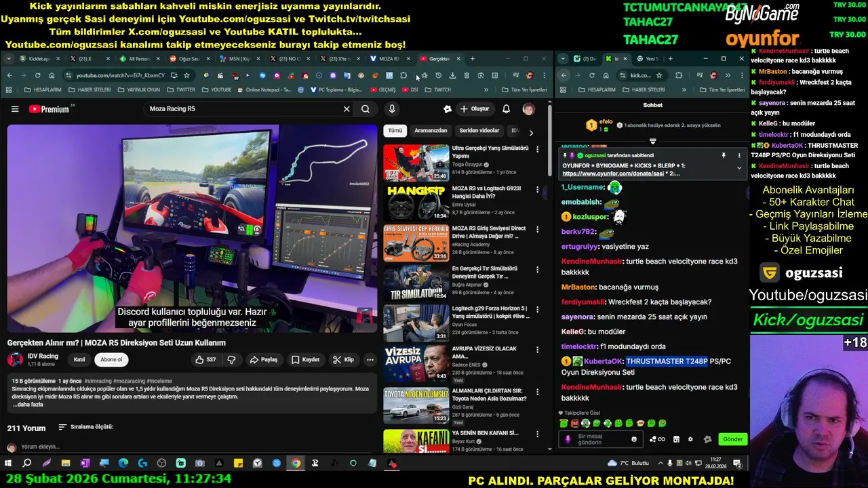The height and width of the screenshot is (488, 868).
Task: Open extensions puzzle icon in Kick window
Action: point(679,75)
